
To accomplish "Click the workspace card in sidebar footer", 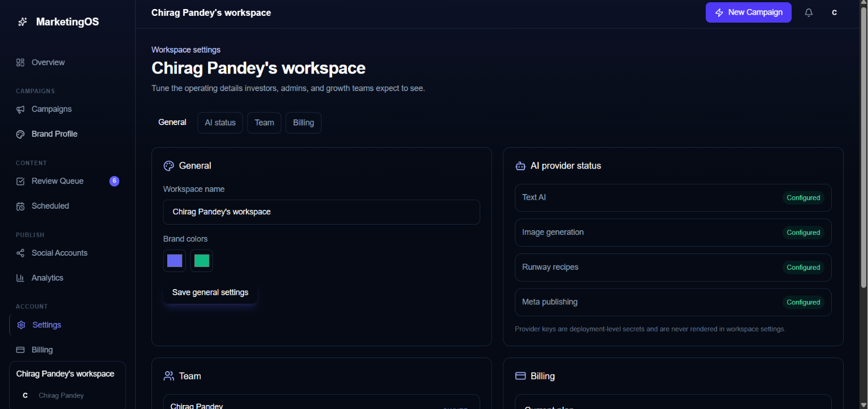I will (67, 385).
